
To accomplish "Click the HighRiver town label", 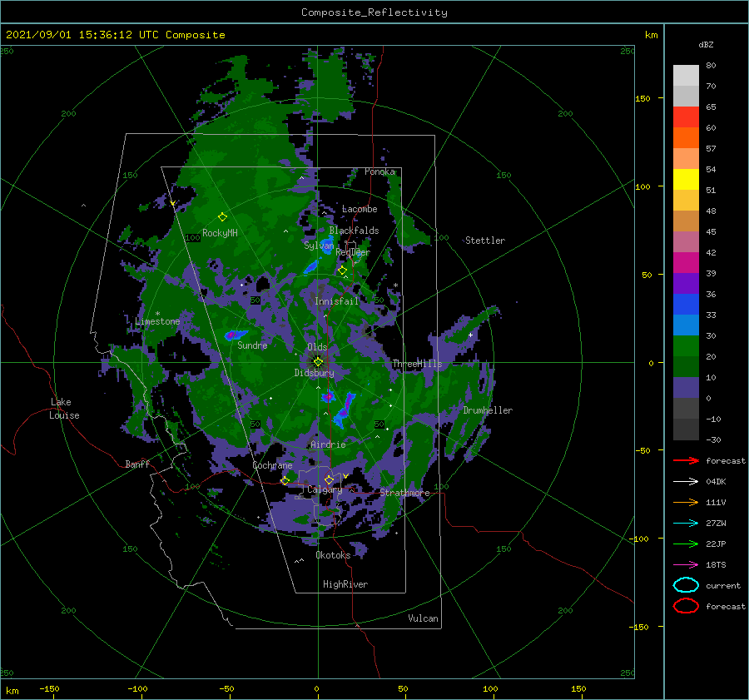I will click(345, 584).
